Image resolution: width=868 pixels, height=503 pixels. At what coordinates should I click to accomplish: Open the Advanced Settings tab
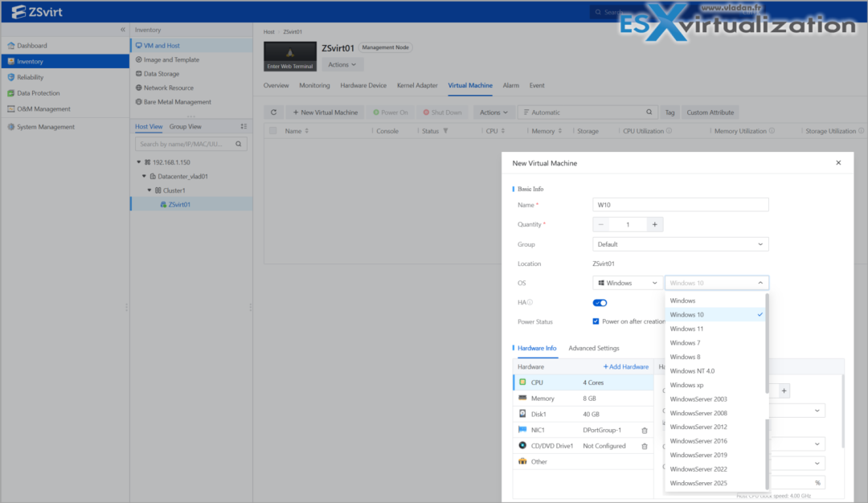[593, 348]
